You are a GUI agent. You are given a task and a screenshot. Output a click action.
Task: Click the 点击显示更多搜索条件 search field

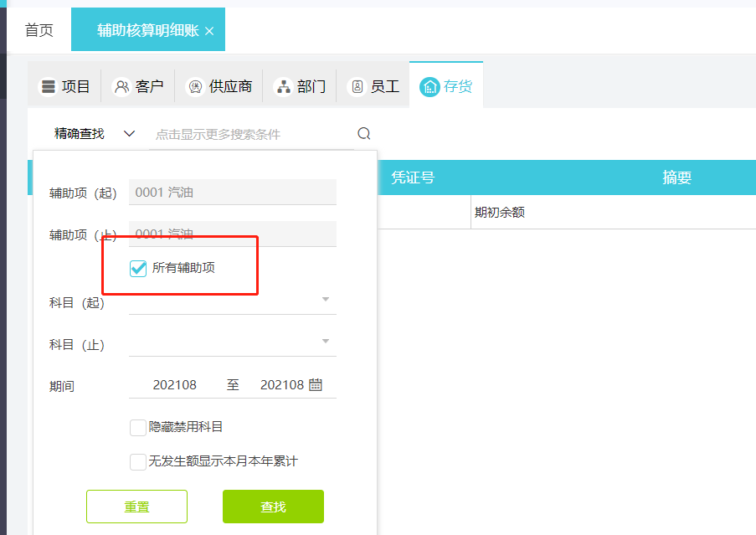click(x=251, y=135)
